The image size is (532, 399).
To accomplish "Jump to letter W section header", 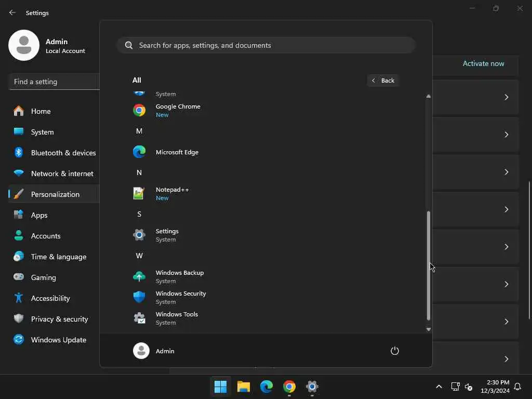I will 139,256.
